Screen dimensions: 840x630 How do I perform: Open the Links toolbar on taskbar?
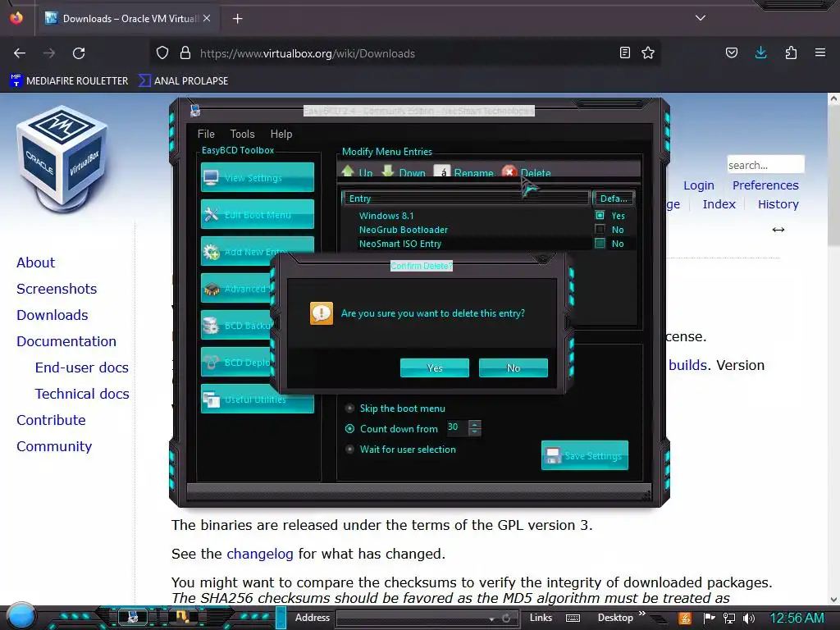(541, 618)
